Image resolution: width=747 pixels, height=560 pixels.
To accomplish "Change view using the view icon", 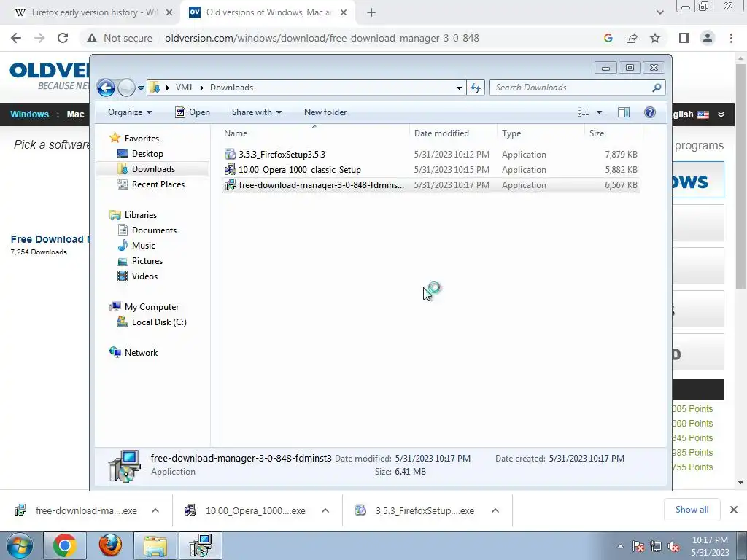I will (583, 112).
